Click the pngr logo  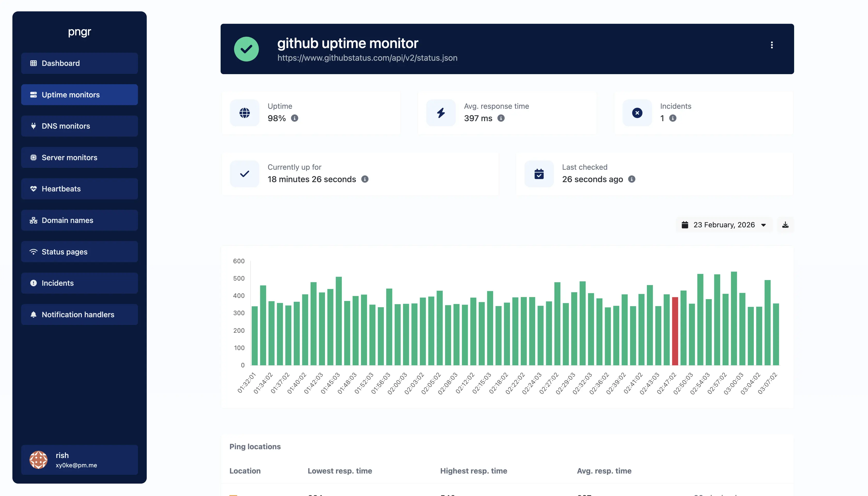click(79, 32)
